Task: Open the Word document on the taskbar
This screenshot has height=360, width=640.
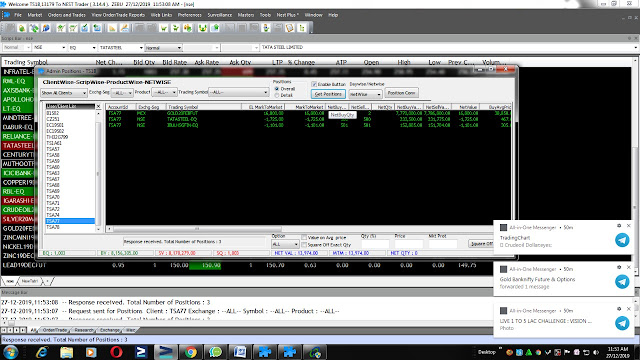Action: (x=240, y=352)
